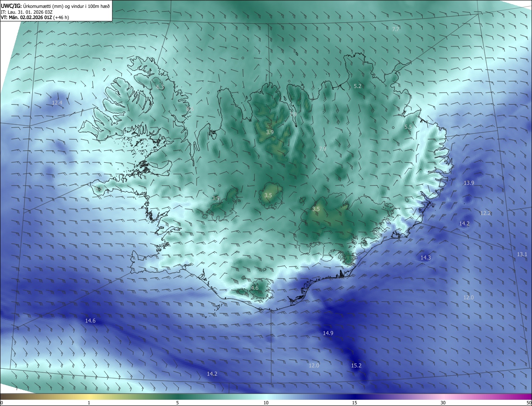Click the 13.9 value label offshore
The image size is (532, 406).
pyautogui.click(x=469, y=183)
